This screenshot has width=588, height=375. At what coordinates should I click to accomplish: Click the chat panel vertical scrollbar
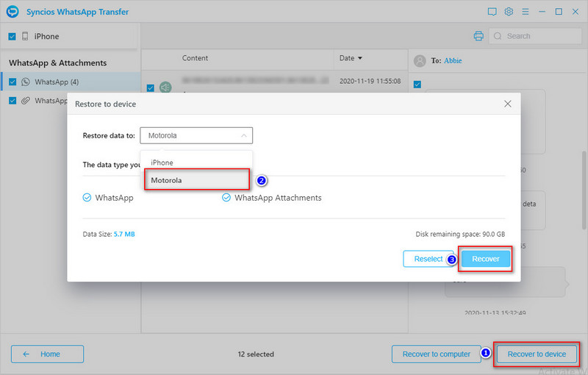point(584,190)
